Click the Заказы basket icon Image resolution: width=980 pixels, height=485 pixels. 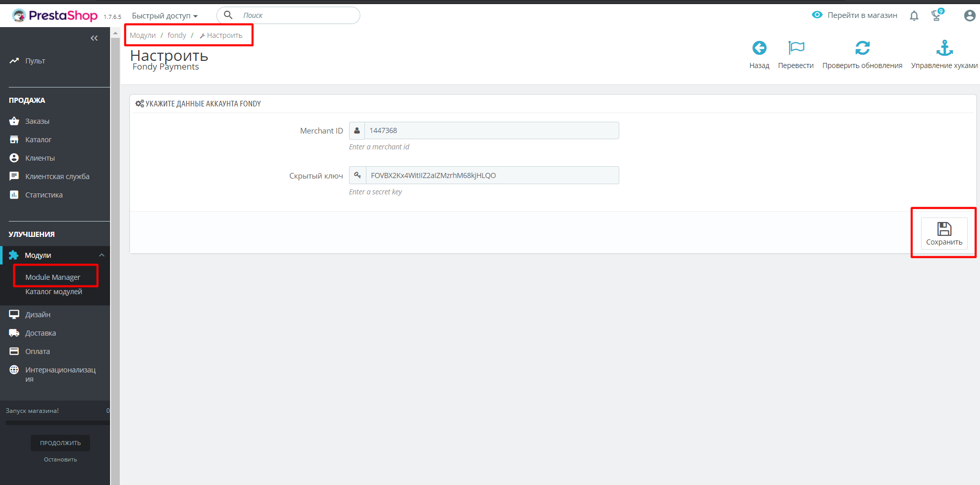click(14, 121)
